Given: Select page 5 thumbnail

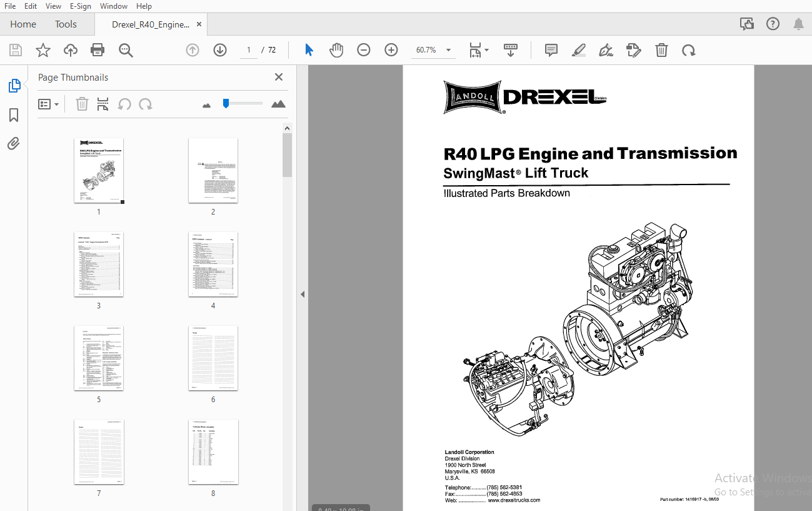Looking at the screenshot, I should [x=99, y=358].
